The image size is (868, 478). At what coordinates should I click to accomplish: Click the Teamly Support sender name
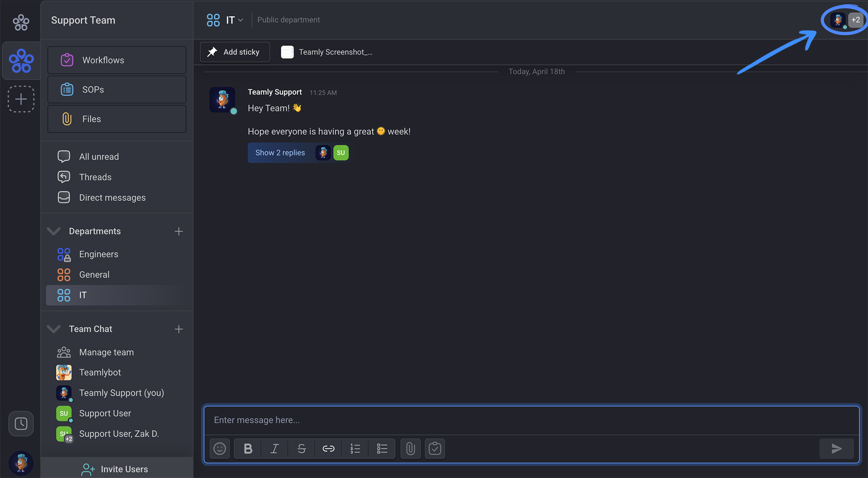pos(275,92)
